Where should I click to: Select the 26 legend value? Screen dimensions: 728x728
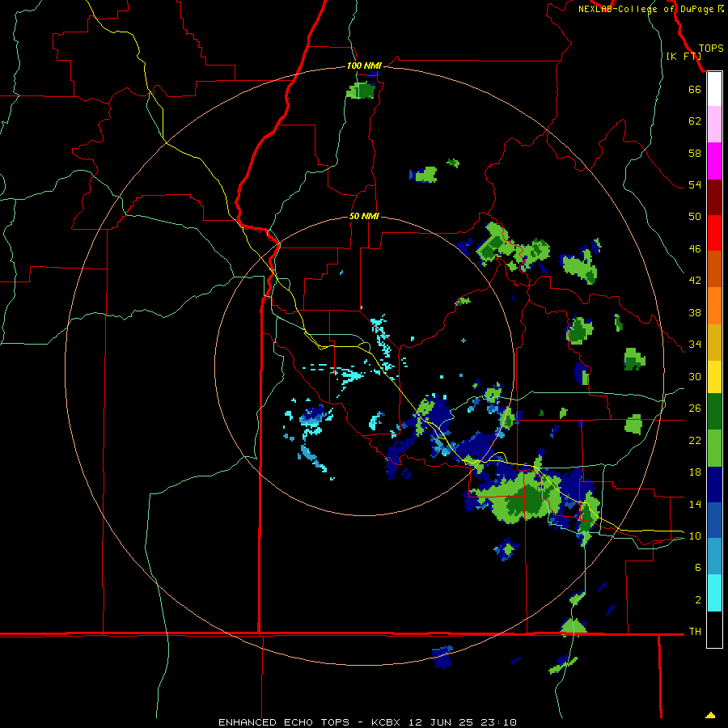pyautogui.click(x=695, y=408)
